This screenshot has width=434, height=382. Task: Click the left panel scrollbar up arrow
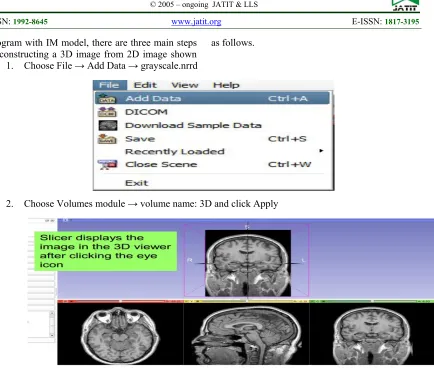52,314
